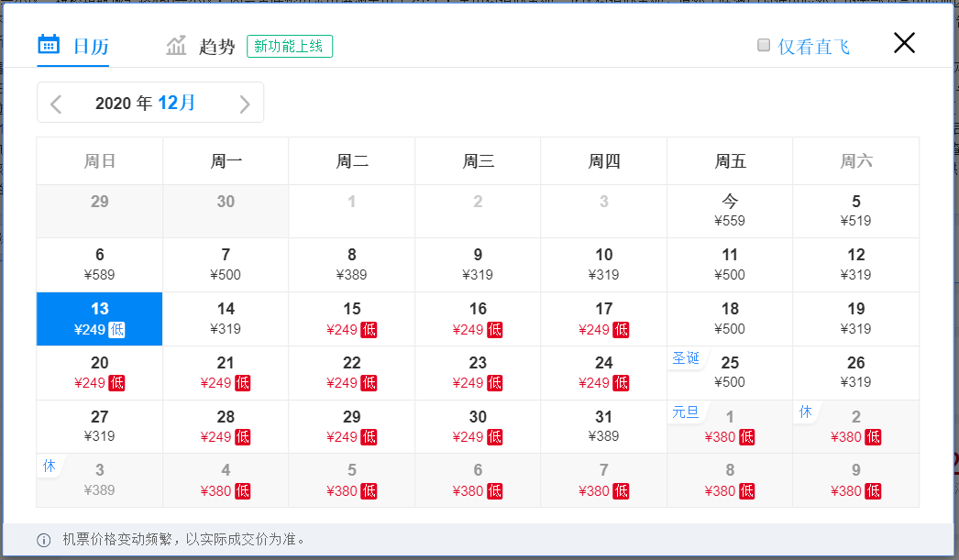Image resolution: width=959 pixels, height=560 pixels.
Task: Pick January 7 low fare ¥380
Action: click(x=603, y=480)
